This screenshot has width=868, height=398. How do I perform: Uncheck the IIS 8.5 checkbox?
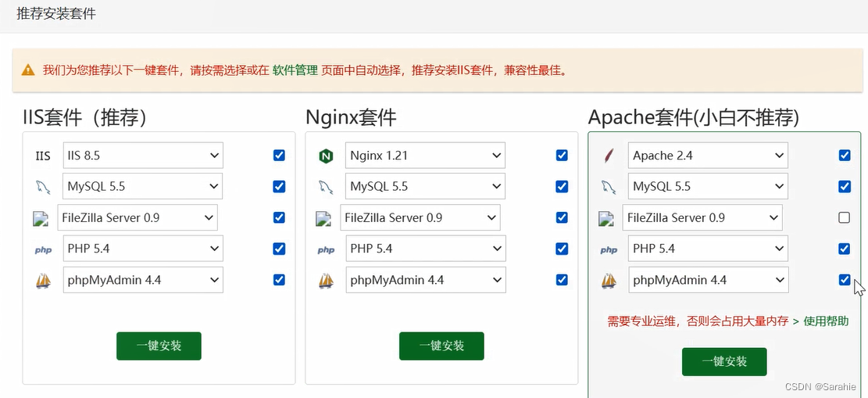coord(279,155)
